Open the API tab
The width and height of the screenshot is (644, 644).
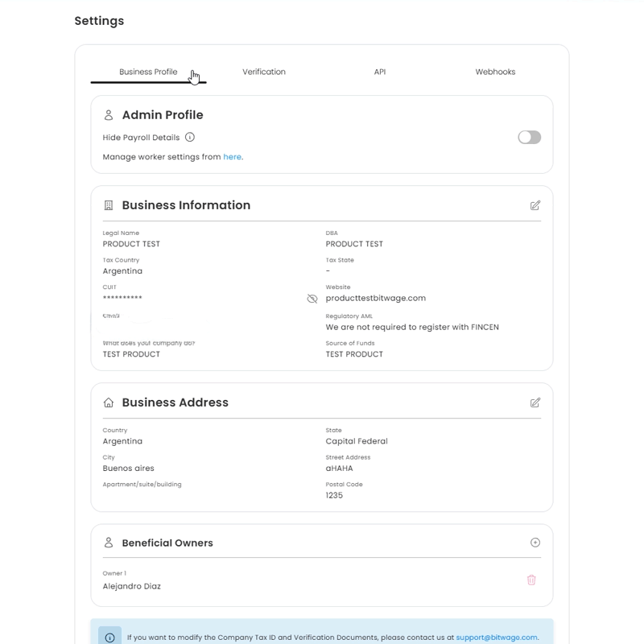pos(380,72)
